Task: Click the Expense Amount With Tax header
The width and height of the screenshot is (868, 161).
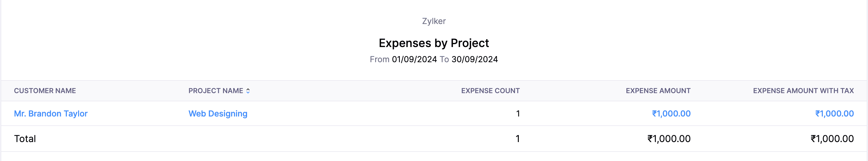Action: point(803,91)
